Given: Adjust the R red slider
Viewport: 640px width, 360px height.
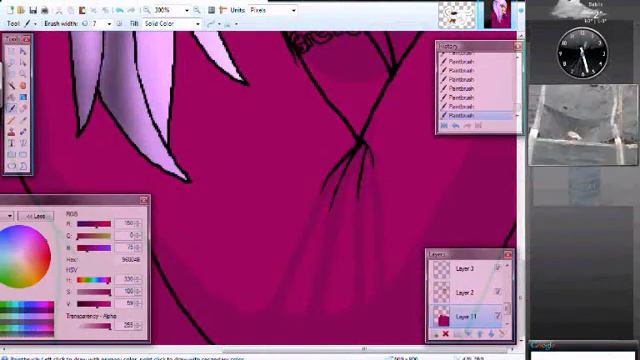Looking at the screenshot, I should (x=94, y=224).
